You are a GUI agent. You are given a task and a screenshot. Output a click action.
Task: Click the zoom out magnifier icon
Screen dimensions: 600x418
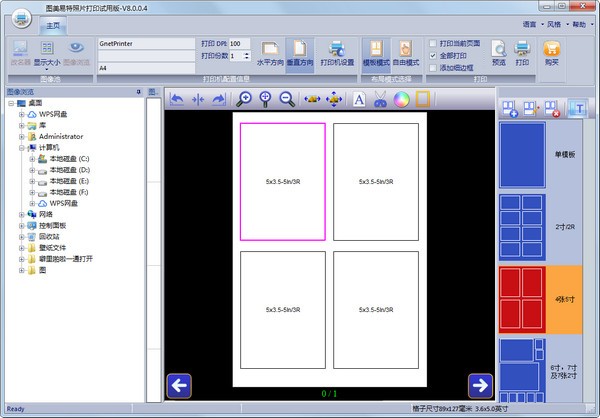coord(287,99)
